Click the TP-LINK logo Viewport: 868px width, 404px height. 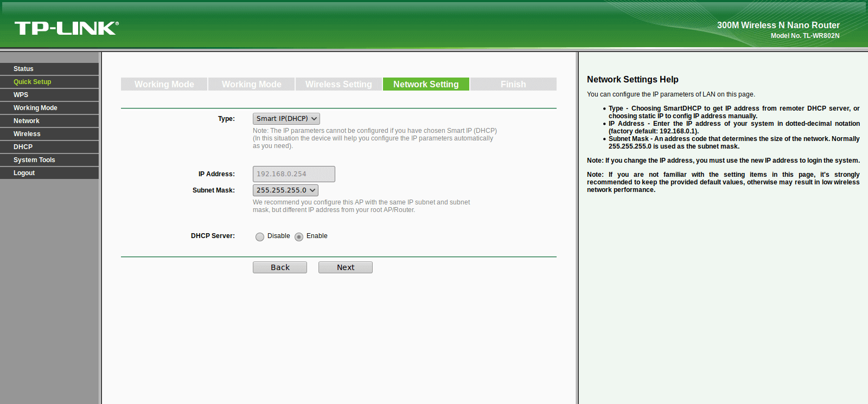66,28
